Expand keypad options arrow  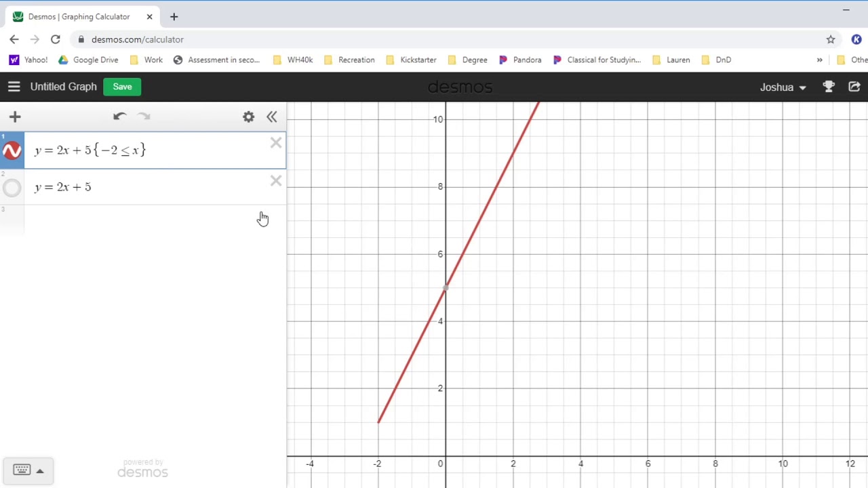point(40,471)
